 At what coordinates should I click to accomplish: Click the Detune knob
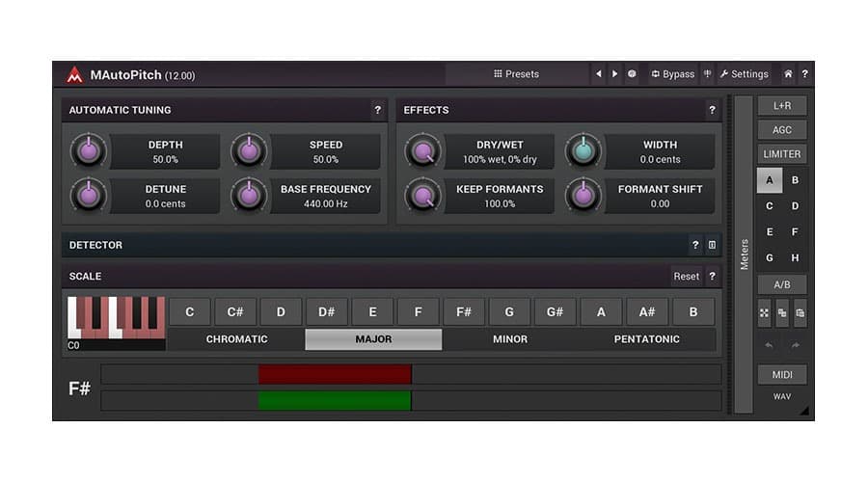pyautogui.click(x=88, y=195)
